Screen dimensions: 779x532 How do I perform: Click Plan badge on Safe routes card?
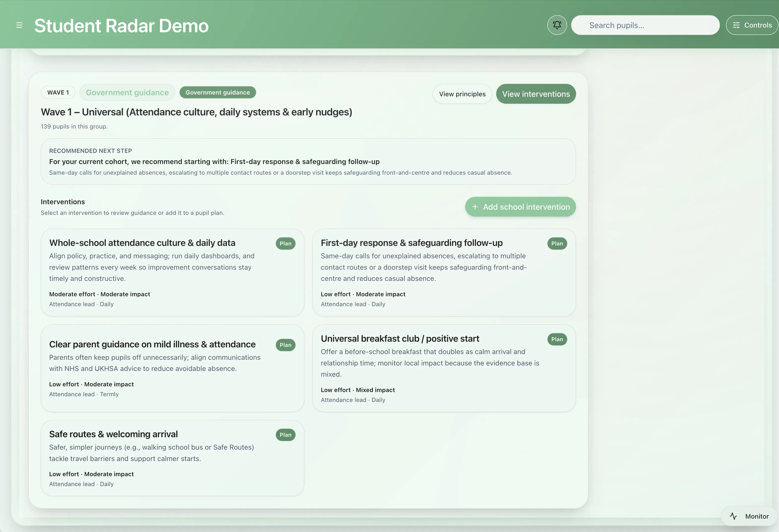[285, 435]
